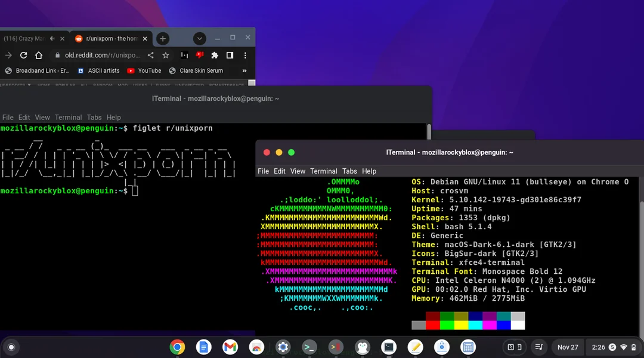
Task: Open Help menu in the back terminal
Action: (x=114, y=118)
